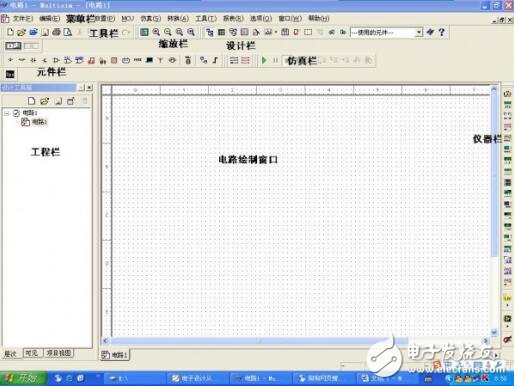Image resolution: width=514 pixels, height=386 pixels.
Task: Open the spreadsheet view icon in the design bar
Action: point(221,32)
